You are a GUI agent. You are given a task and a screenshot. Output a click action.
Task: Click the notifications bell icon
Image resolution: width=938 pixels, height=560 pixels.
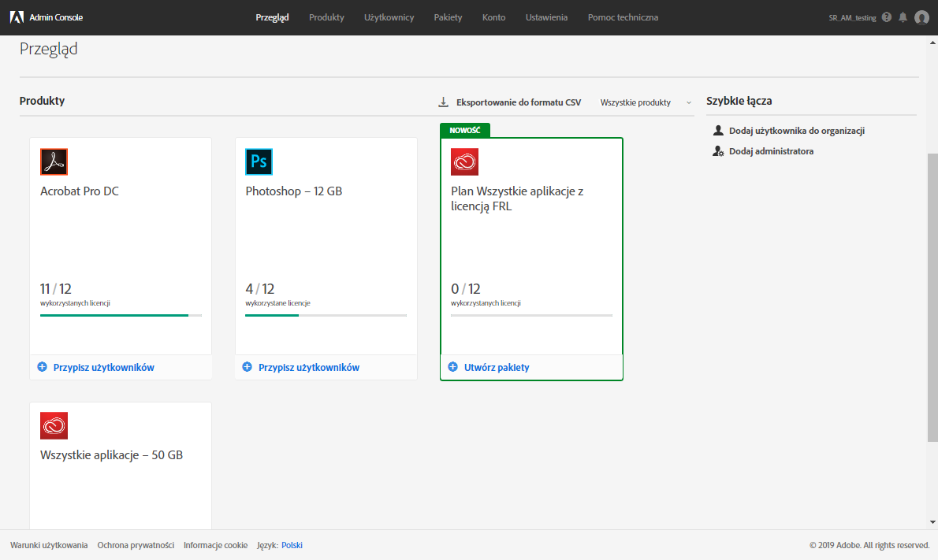pyautogui.click(x=903, y=17)
